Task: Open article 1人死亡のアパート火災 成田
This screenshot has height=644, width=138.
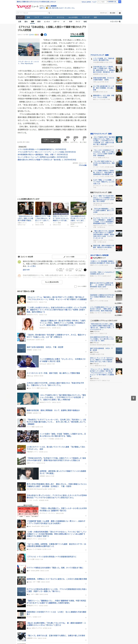Action: tap(56, 448)
